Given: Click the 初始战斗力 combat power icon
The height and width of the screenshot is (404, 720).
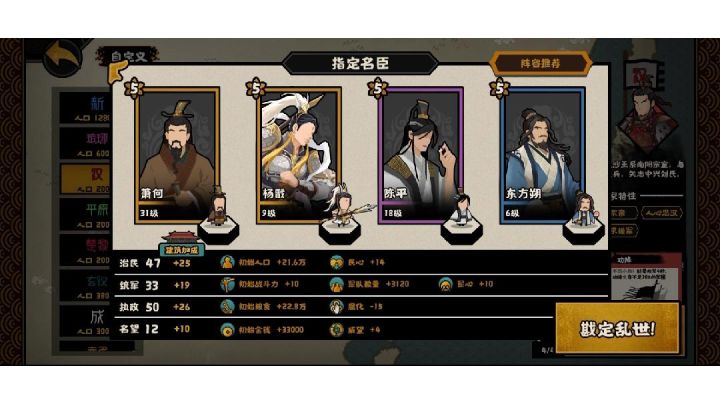Looking at the screenshot, I should coord(227,284).
